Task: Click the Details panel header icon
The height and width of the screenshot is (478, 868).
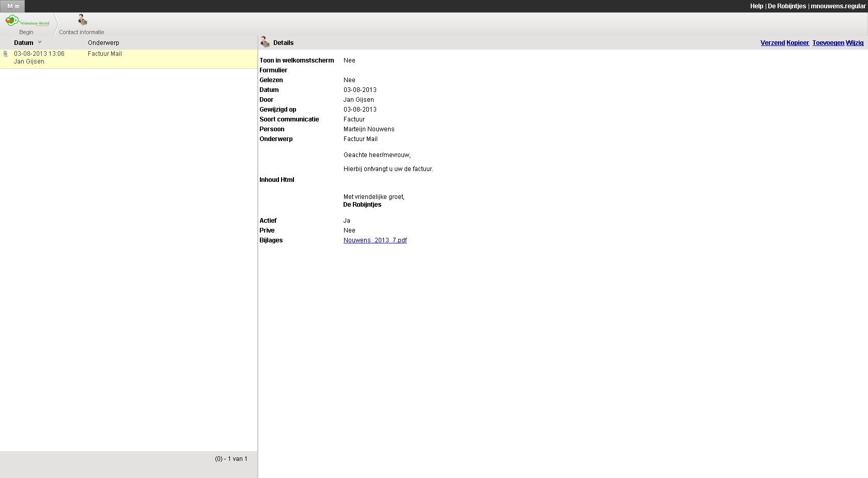Action: [x=265, y=42]
